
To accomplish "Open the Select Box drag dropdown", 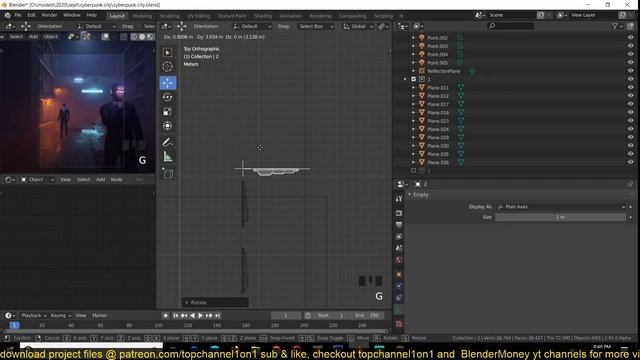I will 316,26.
